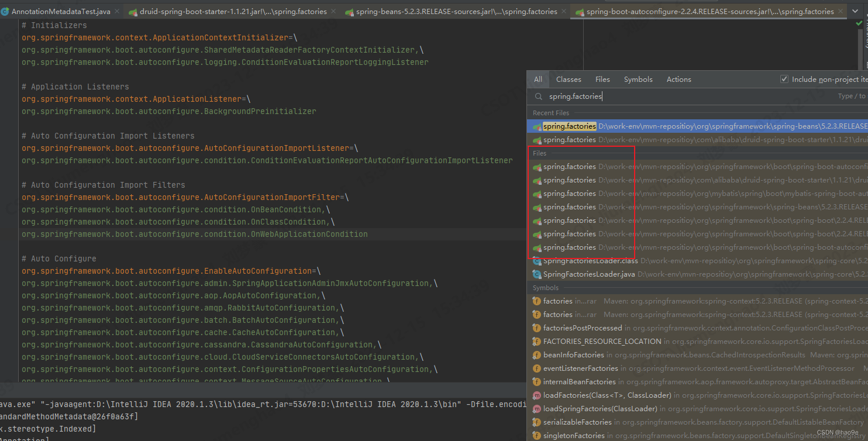The height and width of the screenshot is (441, 868).
Task: Click field icon of singletonFactories
Action: [x=537, y=436]
